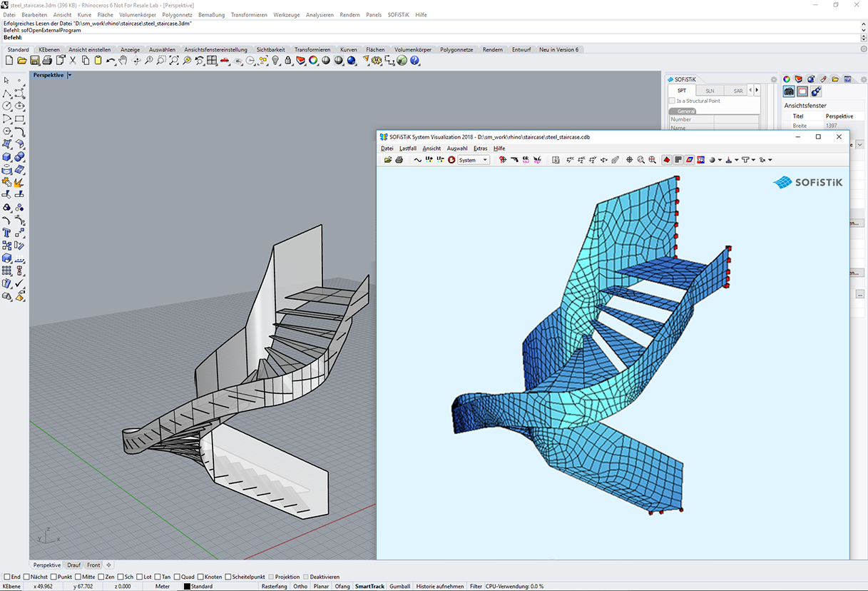This screenshot has width=868, height=591.
Task: Open the Draw-mode T dropdown arrow in SOFiSTiK toolbar
Action: click(x=753, y=160)
